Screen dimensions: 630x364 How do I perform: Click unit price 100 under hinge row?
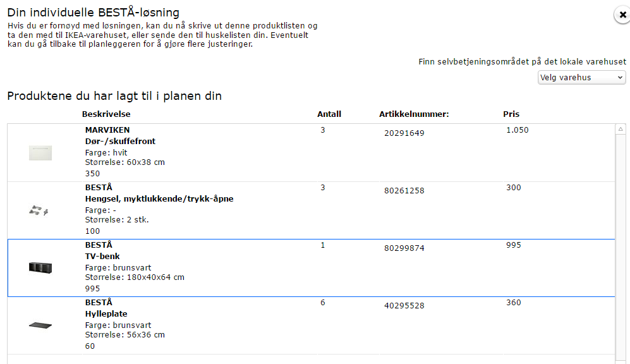pyautogui.click(x=92, y=231)
